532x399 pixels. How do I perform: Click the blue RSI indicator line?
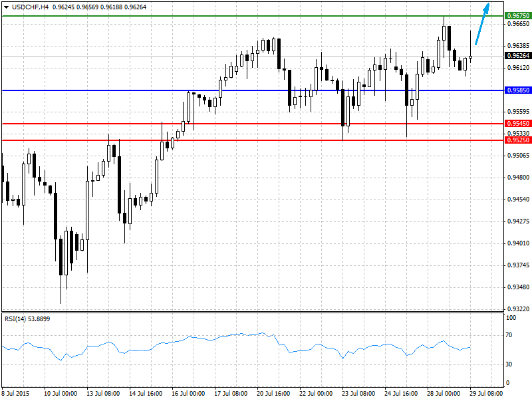237,334
